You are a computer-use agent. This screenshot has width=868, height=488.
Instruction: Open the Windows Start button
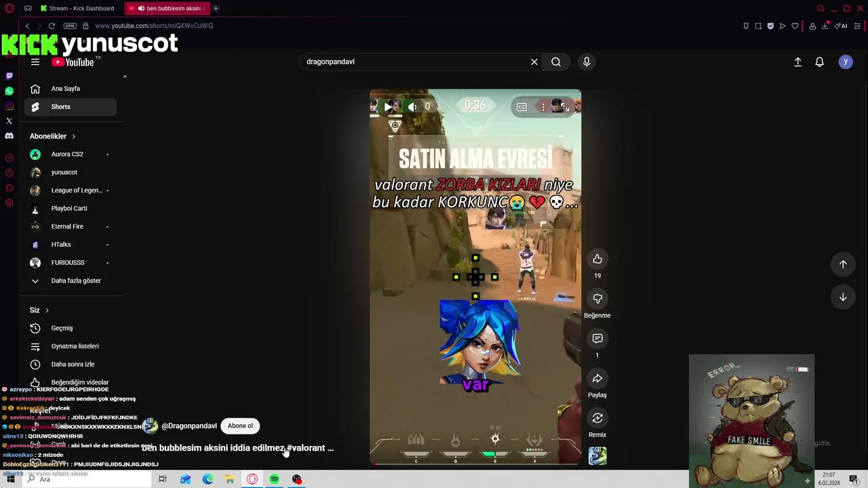[x=11, y=479]
